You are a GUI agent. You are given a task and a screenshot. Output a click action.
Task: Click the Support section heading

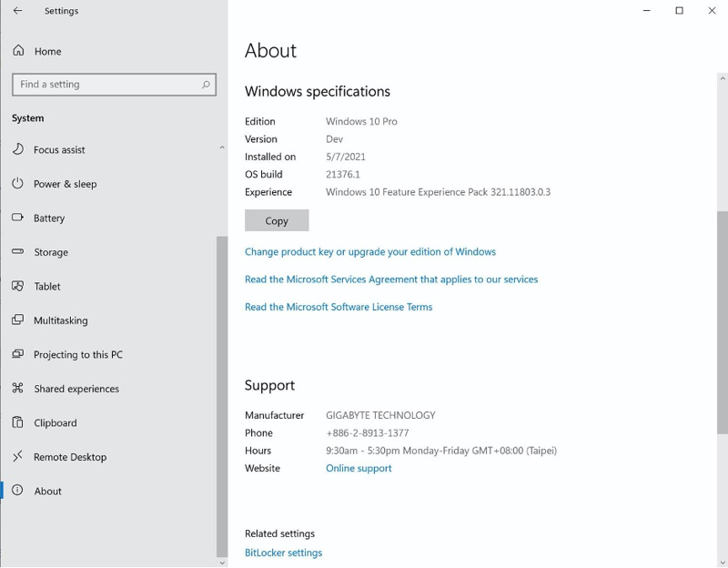point(269,385)
